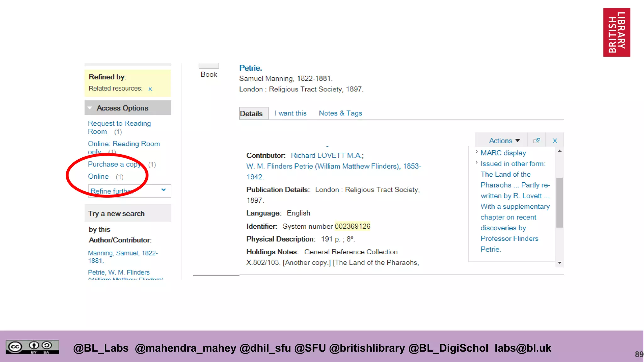Select the Online: Reading Room only filter
The image size is (644, 362).
click(x=124, y=147)
